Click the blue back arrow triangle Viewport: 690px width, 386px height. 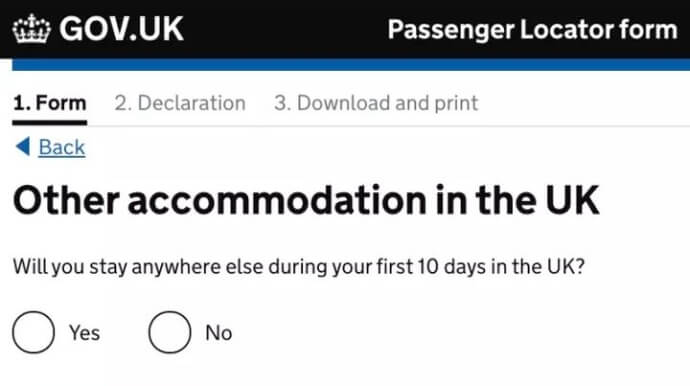(x=23, y=147)
